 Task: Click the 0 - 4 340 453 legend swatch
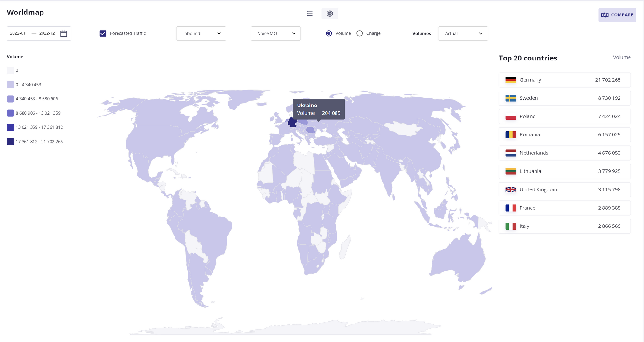pos(10,85)
